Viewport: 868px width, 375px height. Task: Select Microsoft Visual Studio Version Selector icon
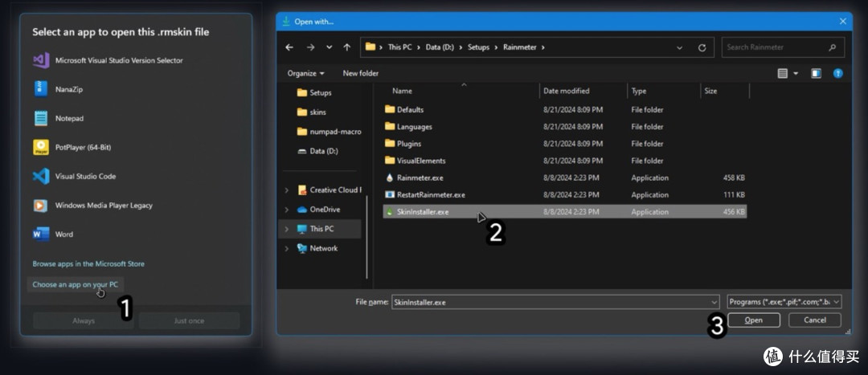(41, 60)
